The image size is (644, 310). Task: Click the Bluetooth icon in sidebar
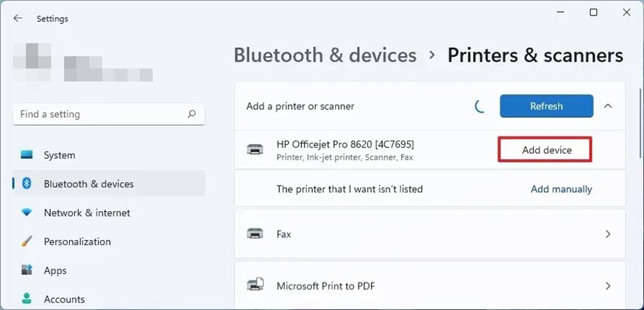coord(27,184)
